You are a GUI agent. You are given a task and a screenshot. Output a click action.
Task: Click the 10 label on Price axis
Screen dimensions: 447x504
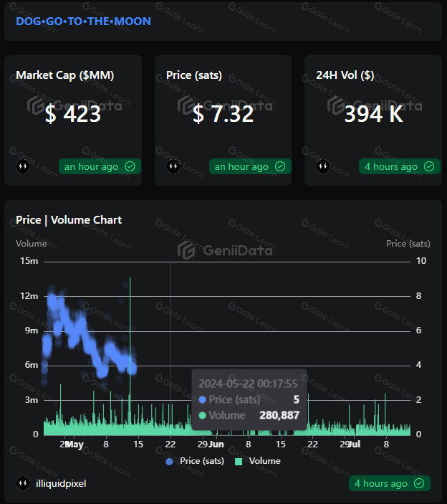[421, 261]
